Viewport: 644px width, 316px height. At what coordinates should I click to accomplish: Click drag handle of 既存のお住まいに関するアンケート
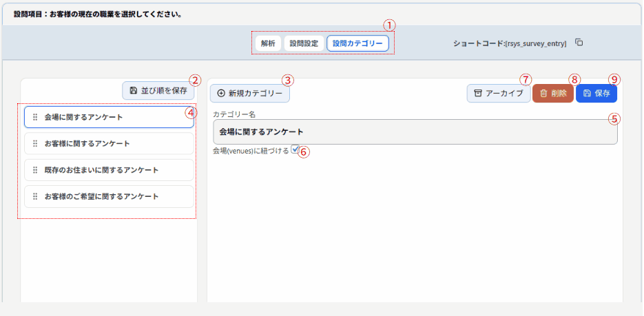35,170
